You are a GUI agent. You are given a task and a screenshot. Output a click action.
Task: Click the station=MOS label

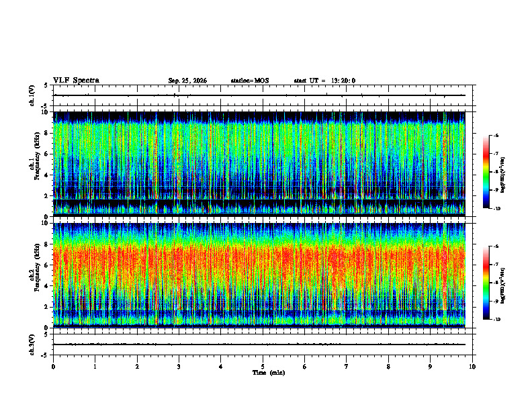(250, 81)
